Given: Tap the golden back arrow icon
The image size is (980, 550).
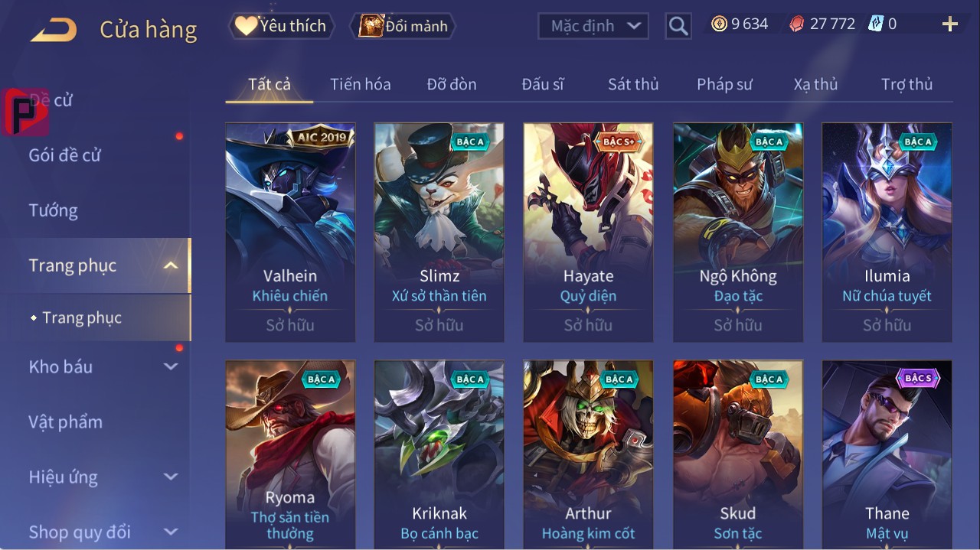Looking at the screenshot, I should 54,31.
